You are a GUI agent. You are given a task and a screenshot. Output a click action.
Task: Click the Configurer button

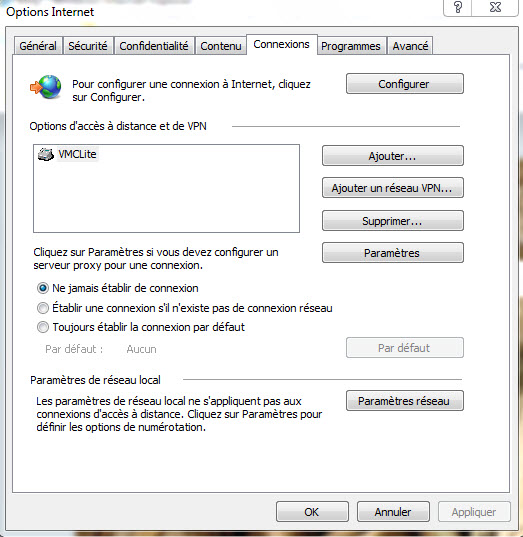click(x=404, y=84)
